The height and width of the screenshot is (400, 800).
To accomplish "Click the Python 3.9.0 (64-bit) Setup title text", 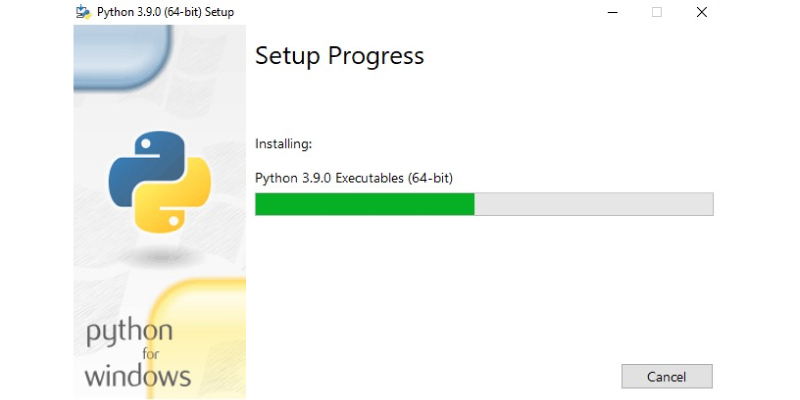I will (x=165, y=12).
